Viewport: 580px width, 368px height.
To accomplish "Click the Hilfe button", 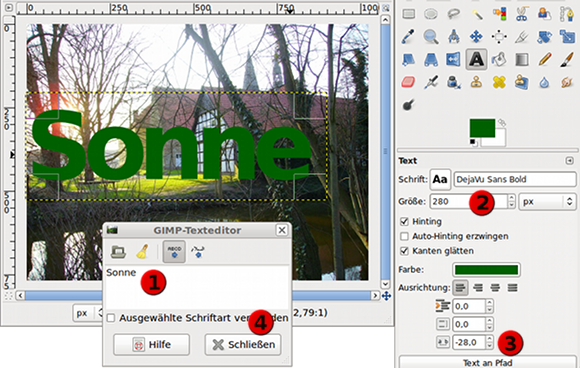I will (152, 345).
